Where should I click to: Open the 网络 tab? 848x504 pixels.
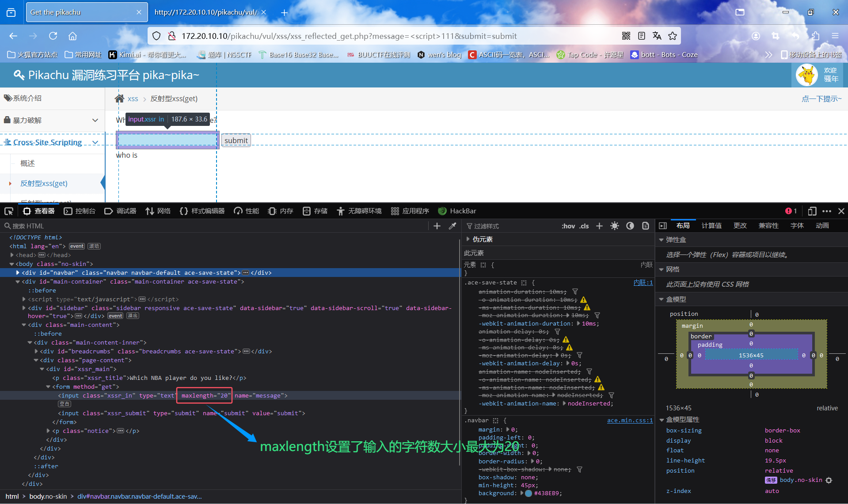(x=158, y=211)
